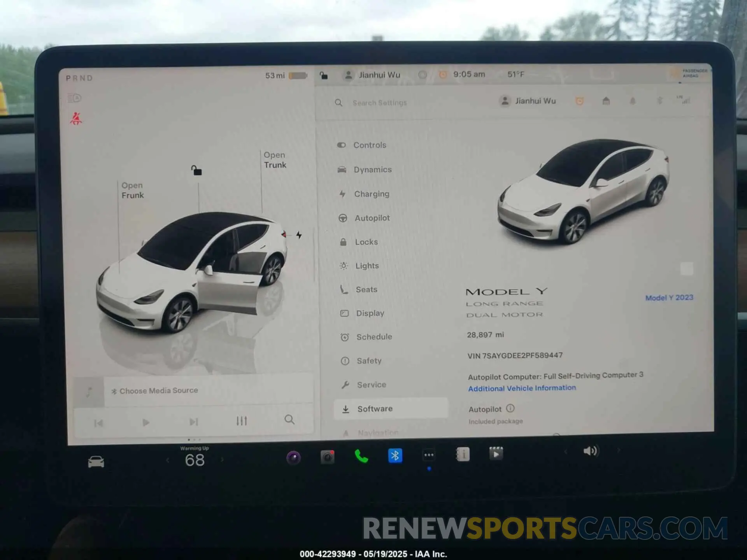
Task: Select the Charging menu item
Action: [364, 194]
